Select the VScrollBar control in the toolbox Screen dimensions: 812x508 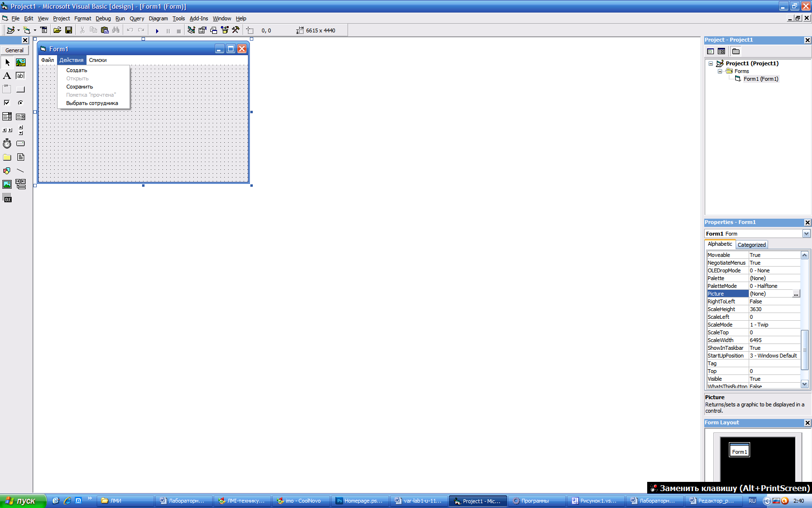pos(21,130)
